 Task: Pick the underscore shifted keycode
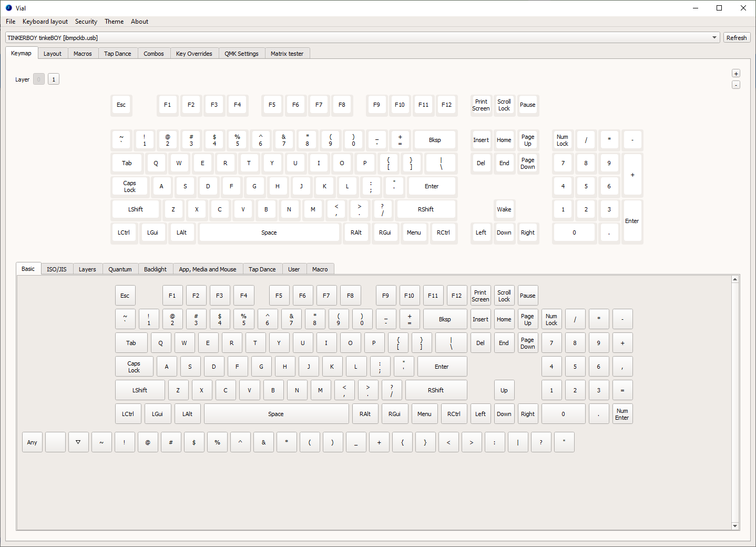tap(356, 442)
